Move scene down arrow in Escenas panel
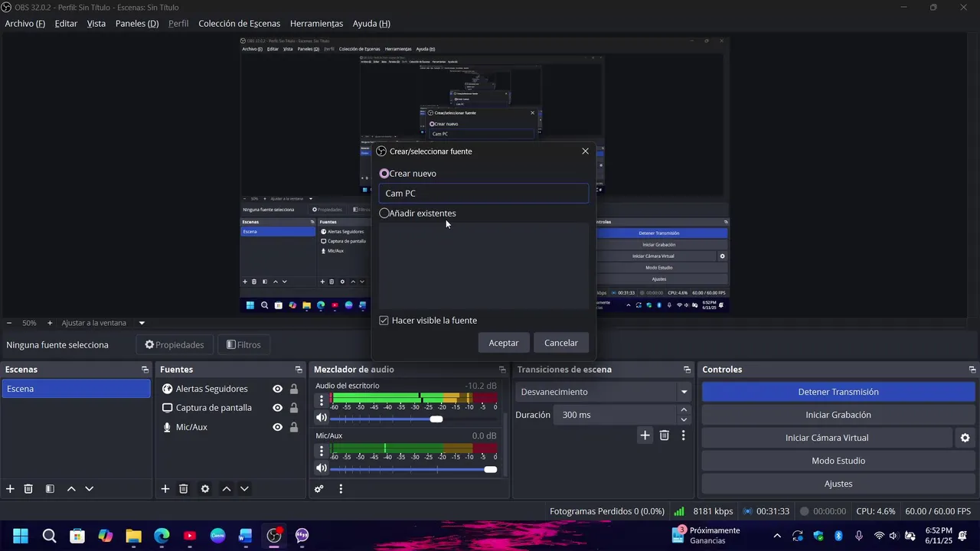The image size is (980, 551). (x=89, y=489)
